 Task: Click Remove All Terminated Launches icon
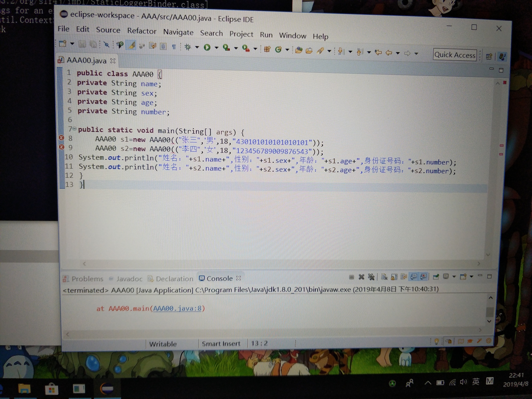(371, 277)
